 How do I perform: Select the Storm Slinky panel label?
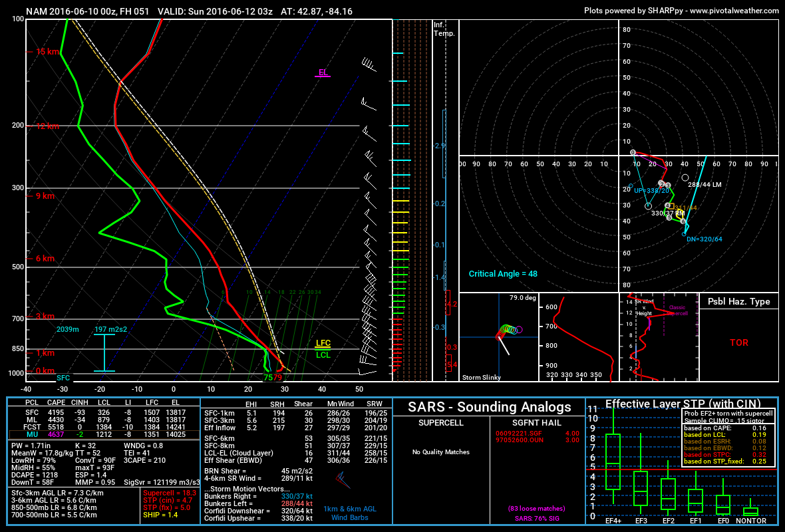tap(481, 377)
